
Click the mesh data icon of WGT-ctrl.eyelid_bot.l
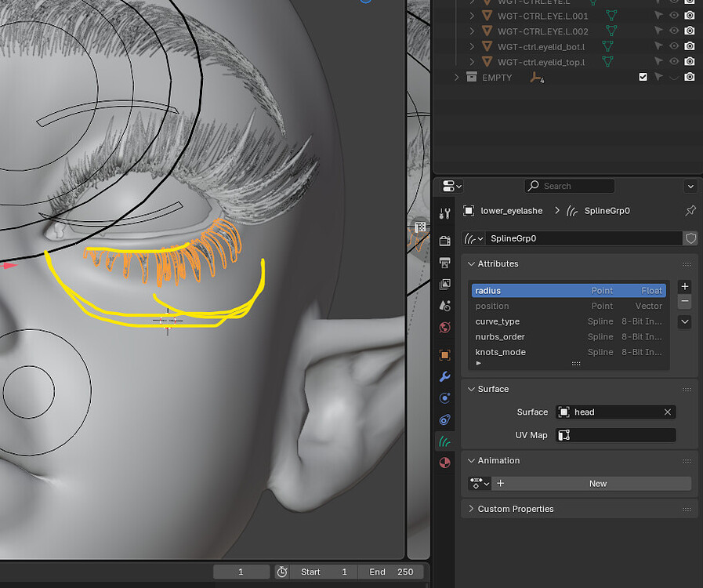(x=607, y=46)
